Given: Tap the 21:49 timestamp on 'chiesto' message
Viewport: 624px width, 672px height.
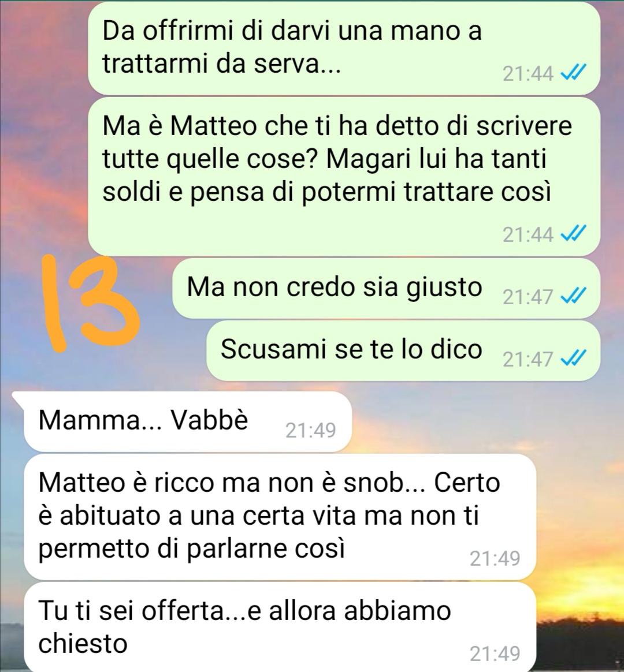Looking at the screenshot, I should pyautogui.click(x=495, y=654).
